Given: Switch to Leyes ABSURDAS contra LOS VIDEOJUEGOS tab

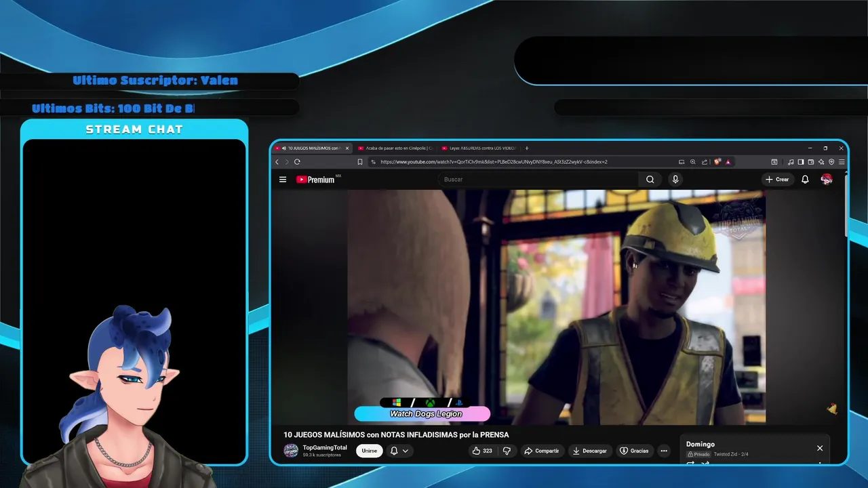Looking at the screenshot, I should tap(479, 148).
